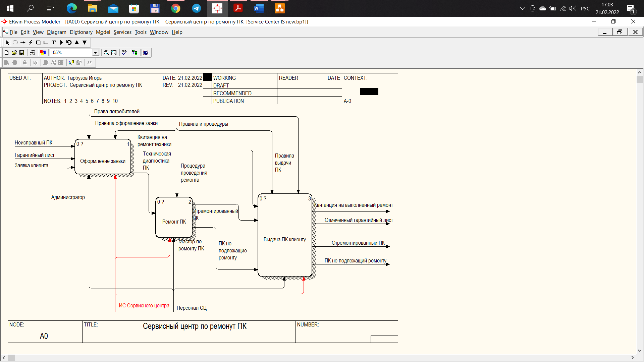Image resolution: width=644 pixels, height=362 pixels.
Task: Expand the system tray hidden icons chevron
Action: point(522,8)
